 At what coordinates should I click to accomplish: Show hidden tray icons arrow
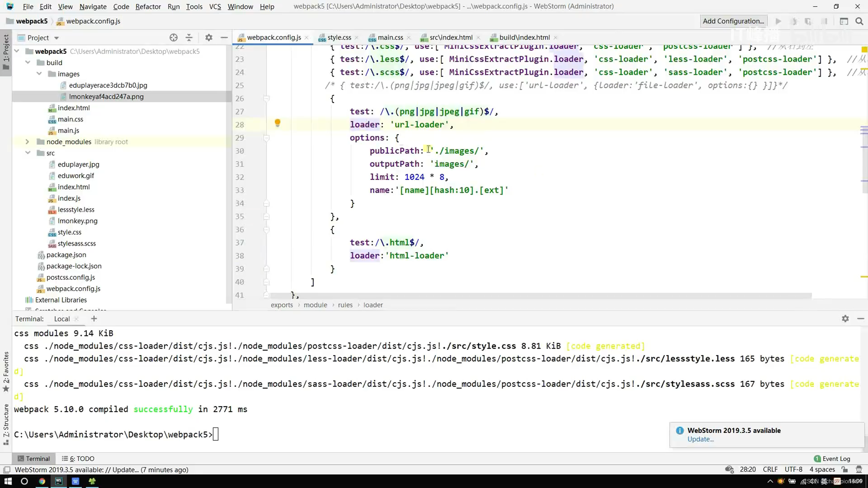pyautogui.click(x=770, y=481)
